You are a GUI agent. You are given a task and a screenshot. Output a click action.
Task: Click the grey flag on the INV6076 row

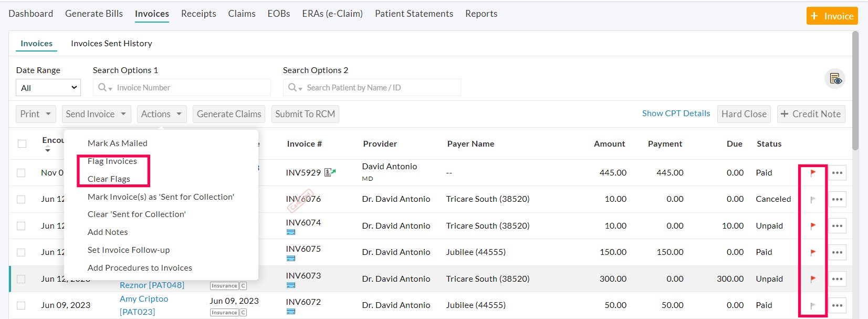[813, 199]
